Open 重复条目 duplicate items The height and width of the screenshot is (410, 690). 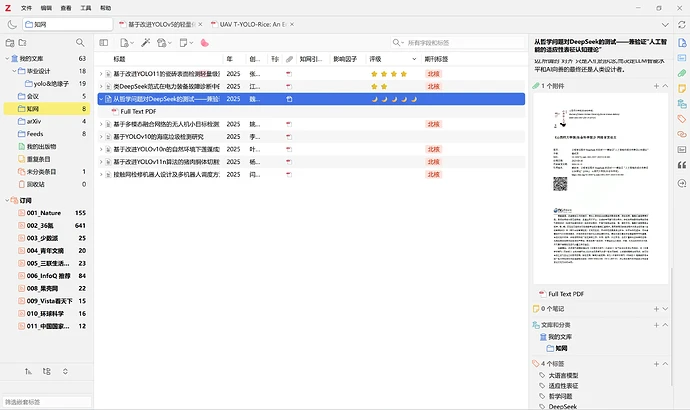click(x=47, y=159)
